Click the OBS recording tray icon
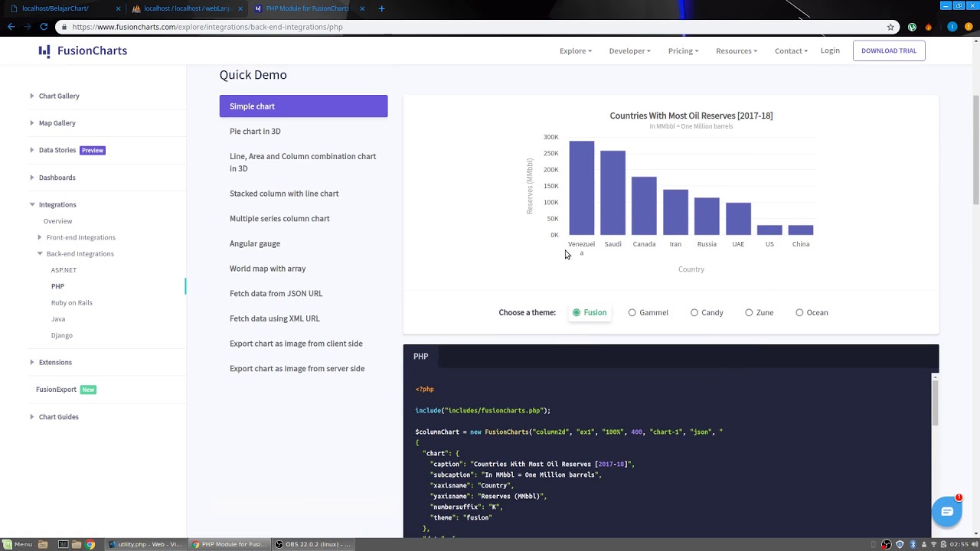The width and height of the screenshot is (980, 551). [887, 544]
